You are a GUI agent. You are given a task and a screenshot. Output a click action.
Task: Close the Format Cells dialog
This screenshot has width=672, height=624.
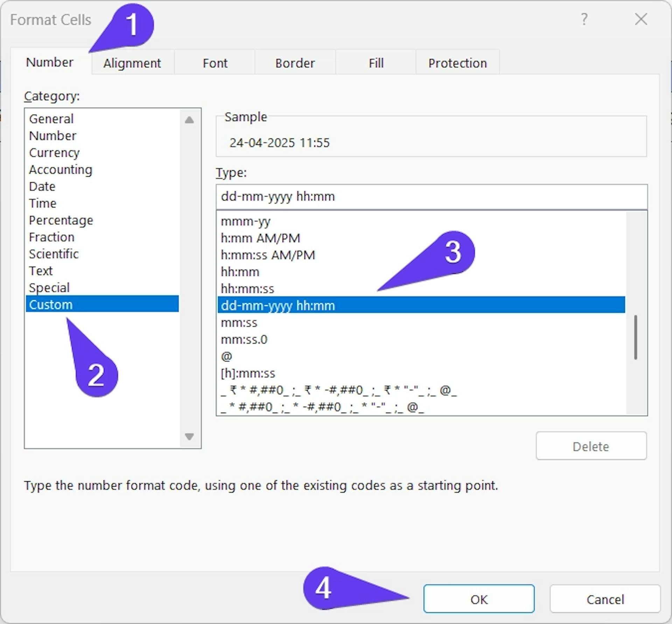click(641, 20)
